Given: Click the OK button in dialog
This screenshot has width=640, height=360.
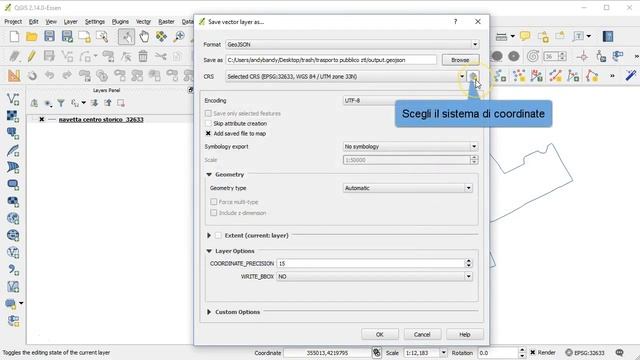Looking at the screenshot, I should click(x=380, y=334).
